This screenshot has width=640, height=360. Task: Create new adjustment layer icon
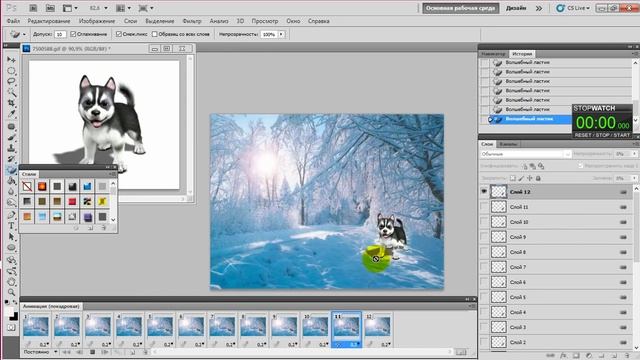point(589,356)
